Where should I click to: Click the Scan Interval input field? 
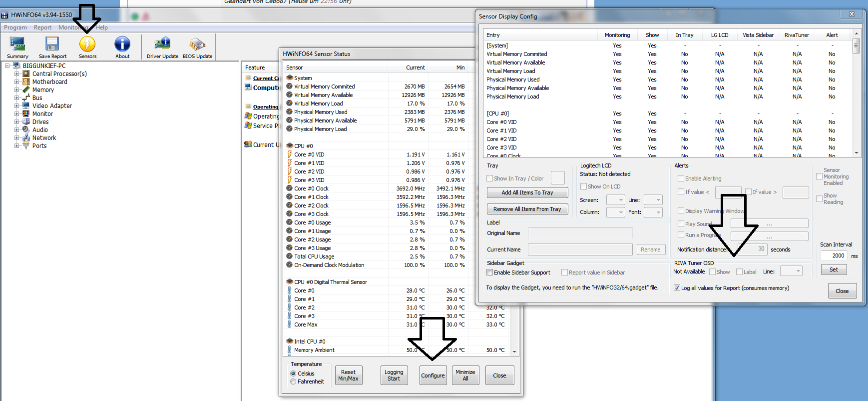[x=834, y=255]
